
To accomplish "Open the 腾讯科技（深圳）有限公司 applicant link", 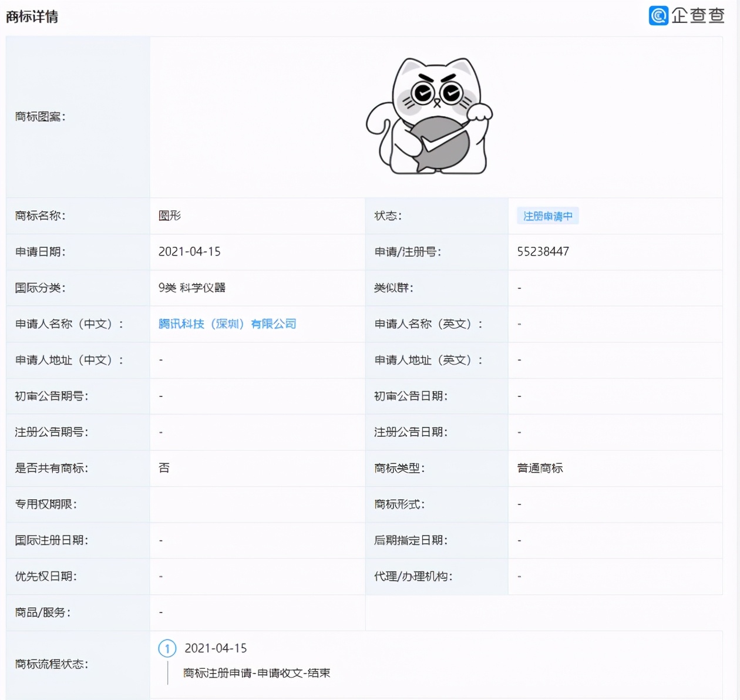I will pos(227,324).
